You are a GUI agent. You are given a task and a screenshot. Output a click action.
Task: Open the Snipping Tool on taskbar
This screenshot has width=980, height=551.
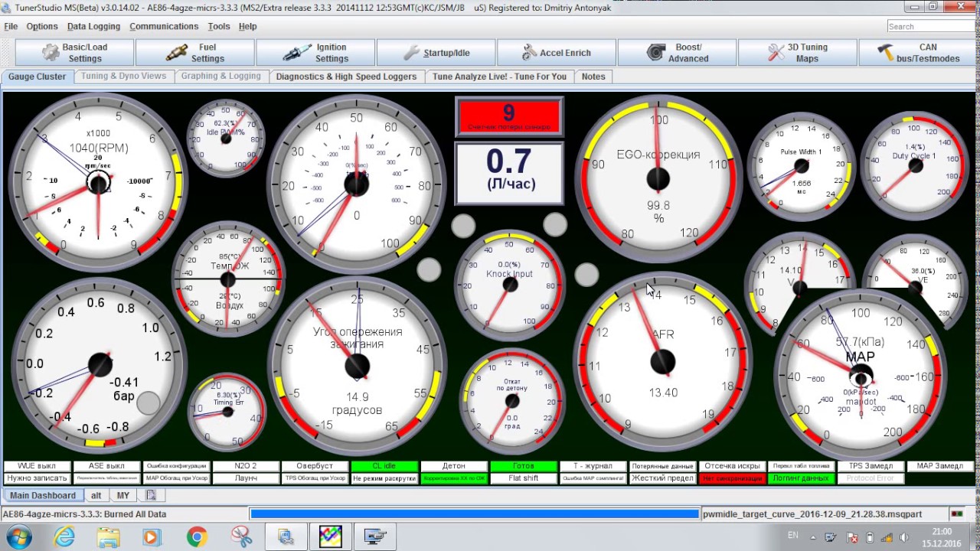[x=241, y=537]
